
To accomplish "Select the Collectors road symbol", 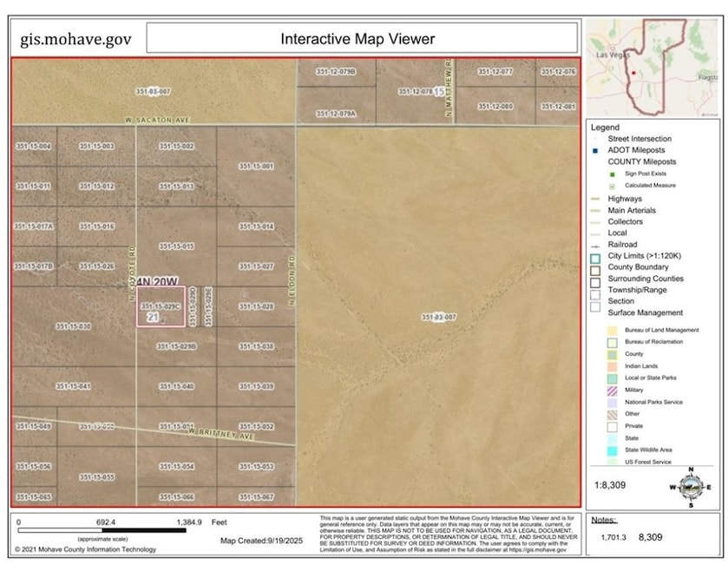I will pos(594,221).
